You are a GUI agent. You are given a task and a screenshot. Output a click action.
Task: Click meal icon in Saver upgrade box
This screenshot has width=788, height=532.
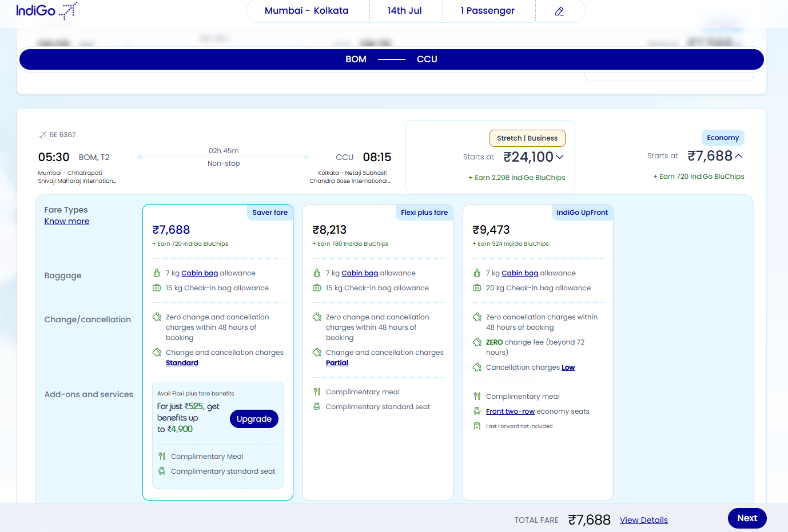coord(162,457)
